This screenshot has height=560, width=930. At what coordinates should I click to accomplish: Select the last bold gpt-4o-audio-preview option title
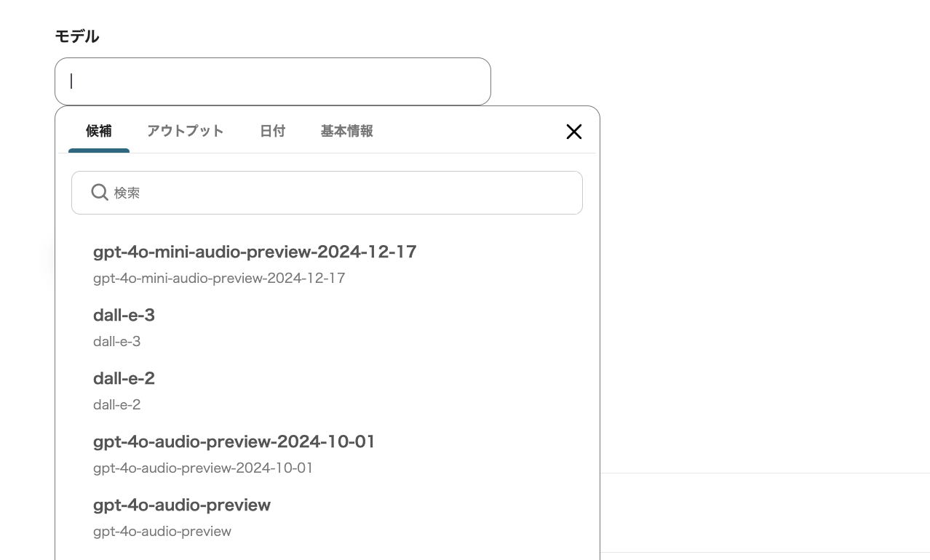182,505
